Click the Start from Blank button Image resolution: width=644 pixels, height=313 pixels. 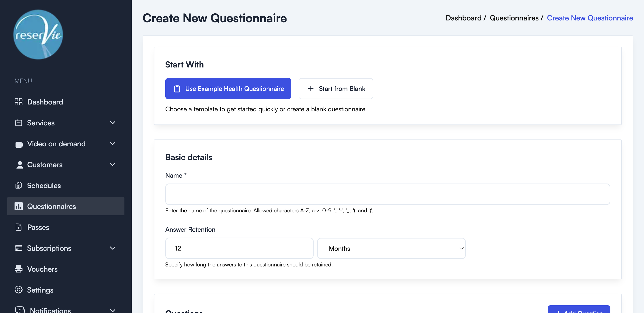point(336,89)
